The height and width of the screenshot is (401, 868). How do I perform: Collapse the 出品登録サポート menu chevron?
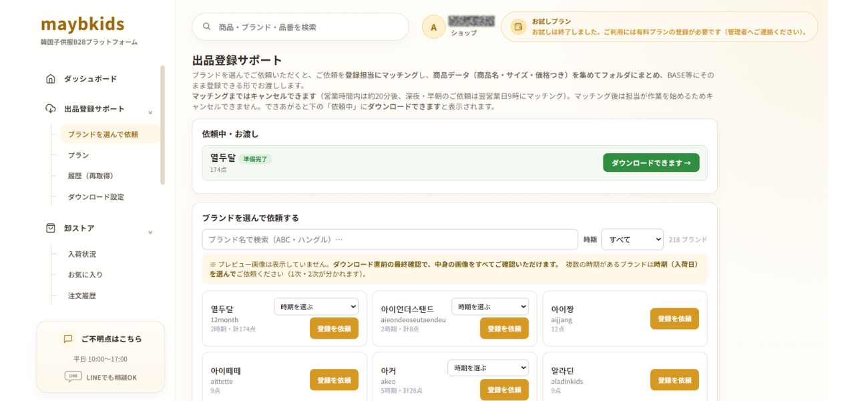[150, 113]
